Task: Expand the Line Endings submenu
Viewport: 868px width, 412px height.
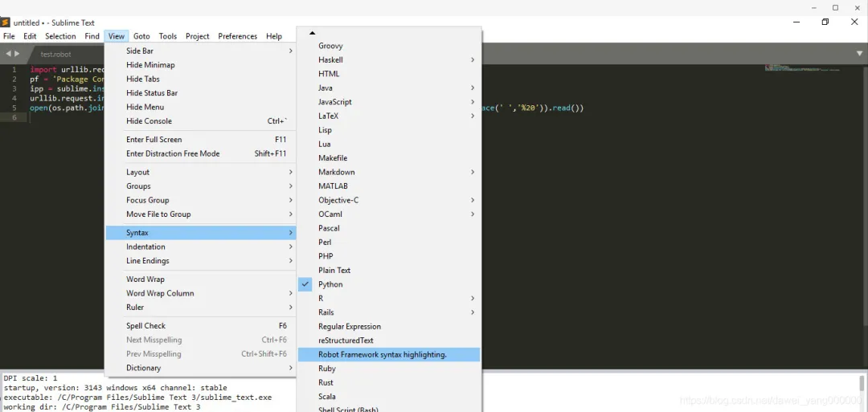Action: [201, 260]
